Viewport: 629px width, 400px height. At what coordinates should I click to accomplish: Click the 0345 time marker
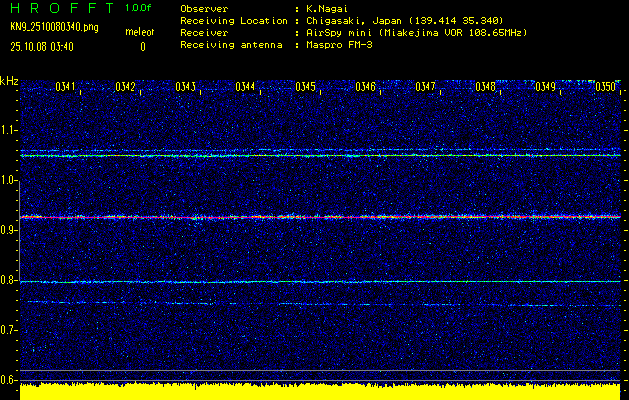pos(305,87)
